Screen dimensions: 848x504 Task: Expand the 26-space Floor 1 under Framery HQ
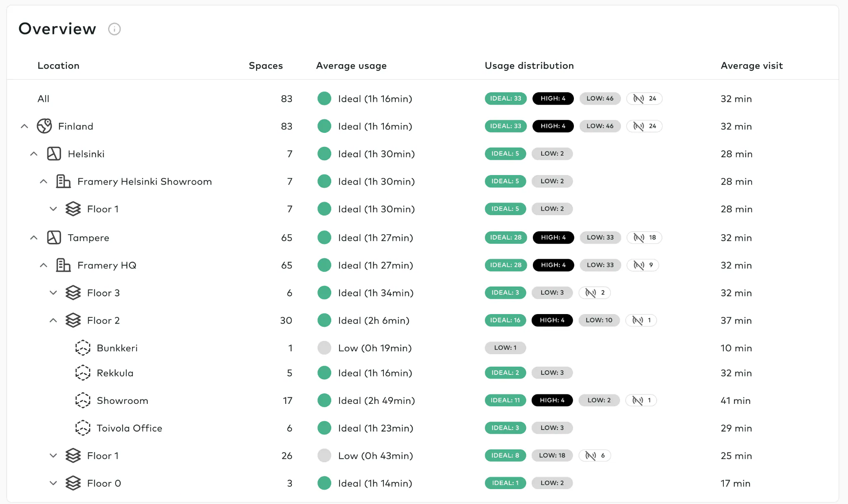coord(53,456)
